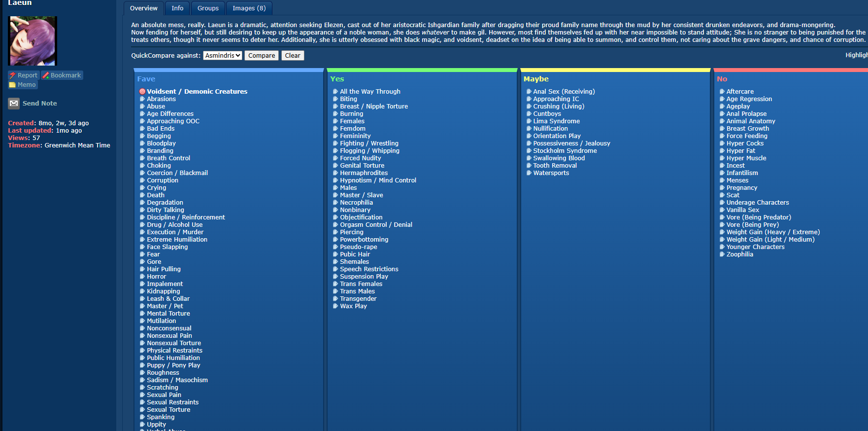The height and width of the screenshot is (431, 868).
Task: Select the Yes column header
Action: pos(337,79)
